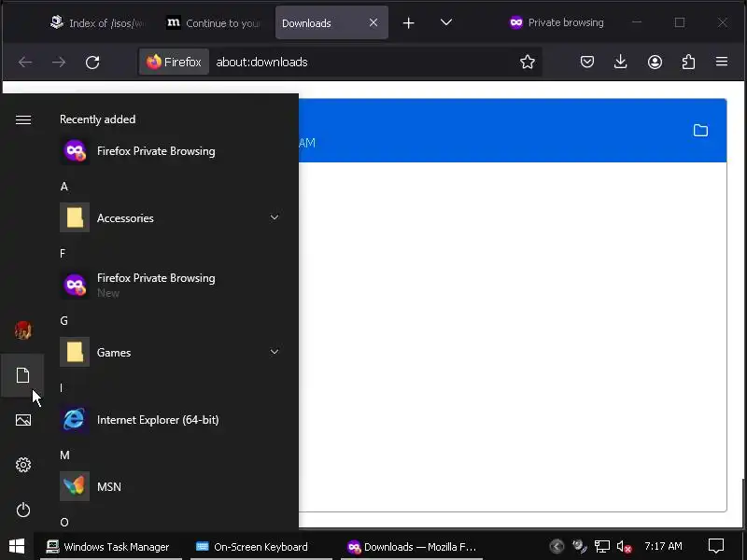The image size is (747, 560).
Task: Click the Recently added heading
Action: [98, 119]
